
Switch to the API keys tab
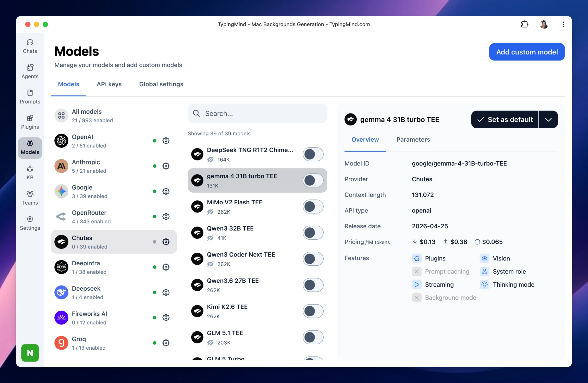(109, 84)
